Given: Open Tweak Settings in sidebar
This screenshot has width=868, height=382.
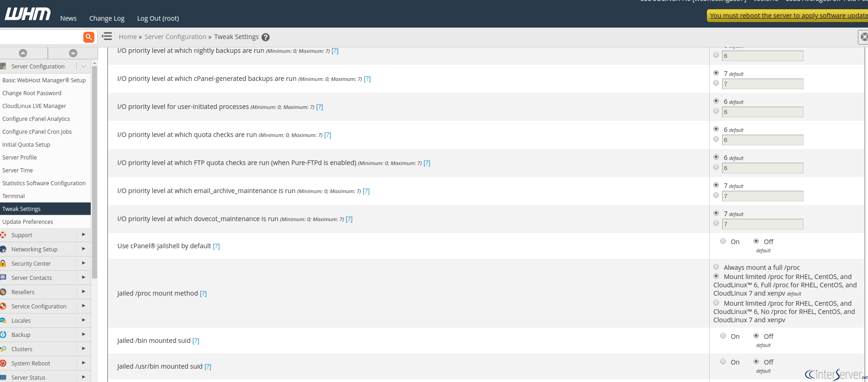Looking at the screenshot, I should tap(45, 209).
